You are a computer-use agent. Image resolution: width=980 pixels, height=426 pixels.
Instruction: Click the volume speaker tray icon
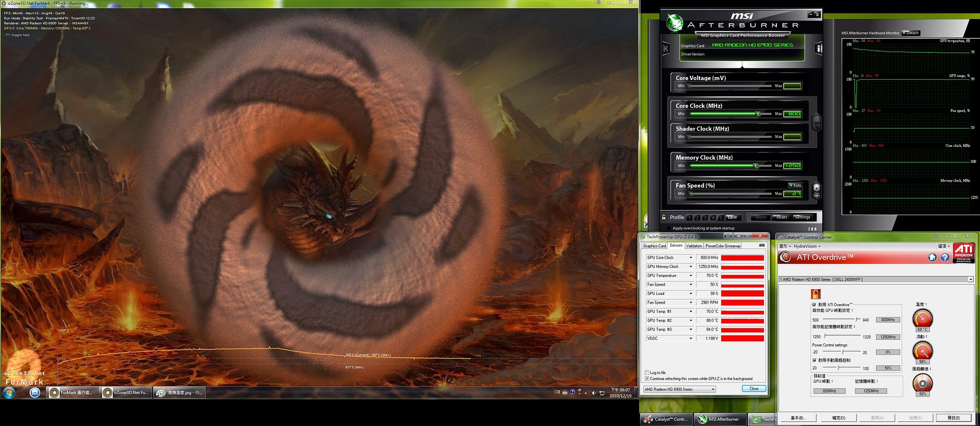pyautogui.click(x=594, y=392)
